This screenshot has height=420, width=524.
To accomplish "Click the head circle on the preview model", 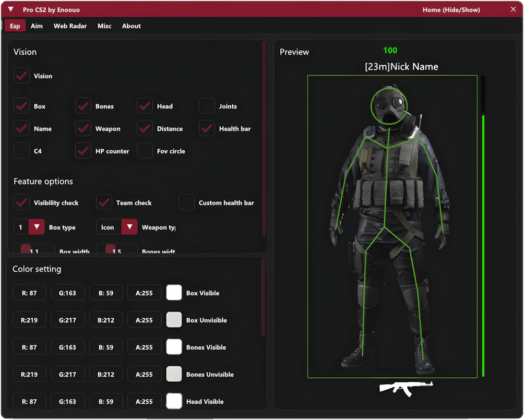I will tap(389, 106).
